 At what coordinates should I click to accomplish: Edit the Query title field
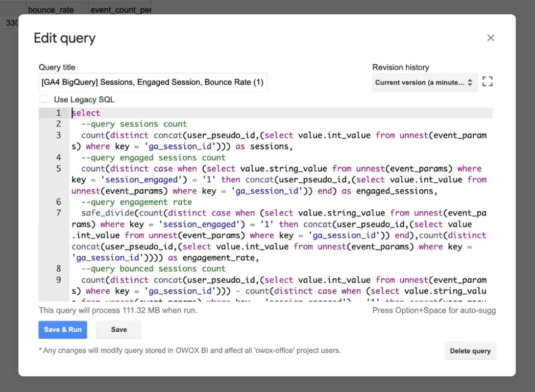pos(153,82)
